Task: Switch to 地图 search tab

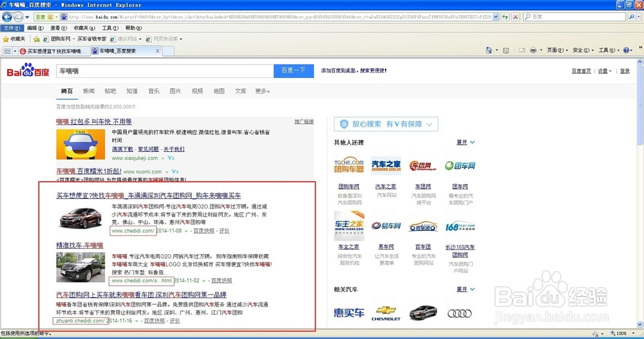Action: click(219, 91)
